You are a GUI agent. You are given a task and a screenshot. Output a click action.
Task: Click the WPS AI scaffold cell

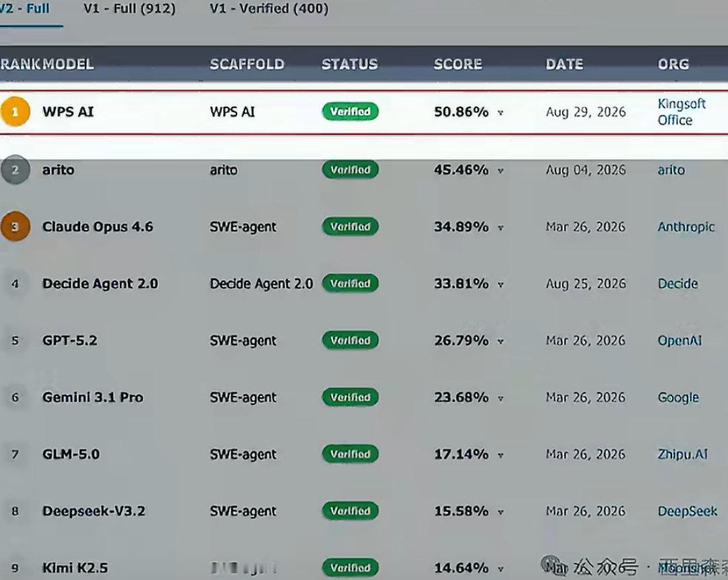[x=232, y=111]
